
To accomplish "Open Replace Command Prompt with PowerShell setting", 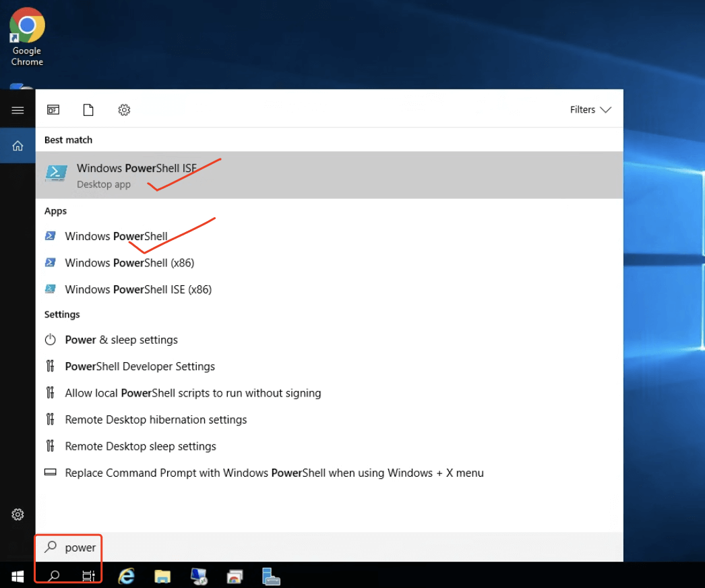I will 329,473.
